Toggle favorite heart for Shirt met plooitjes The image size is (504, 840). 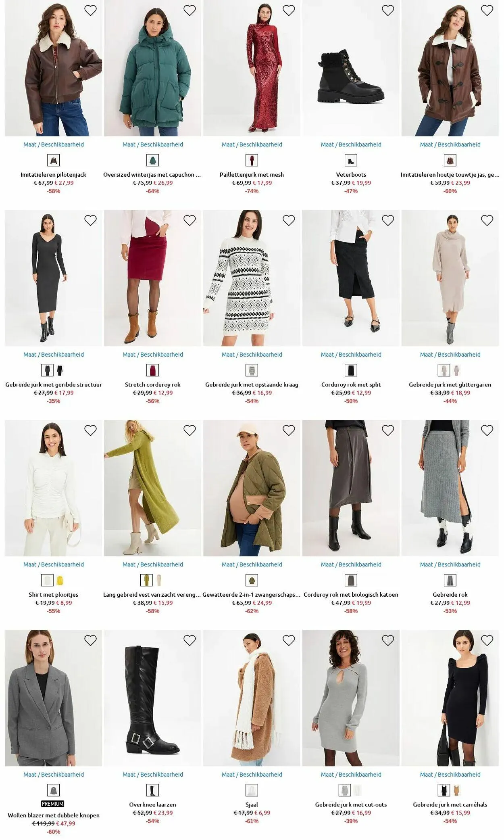[90, 430]
